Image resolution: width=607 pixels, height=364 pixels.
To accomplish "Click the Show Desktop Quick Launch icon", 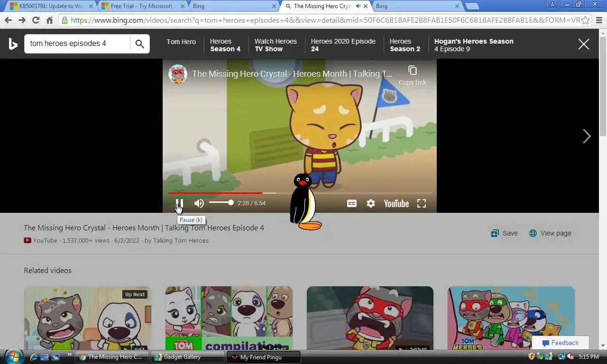I will click(x=45, y=357).
